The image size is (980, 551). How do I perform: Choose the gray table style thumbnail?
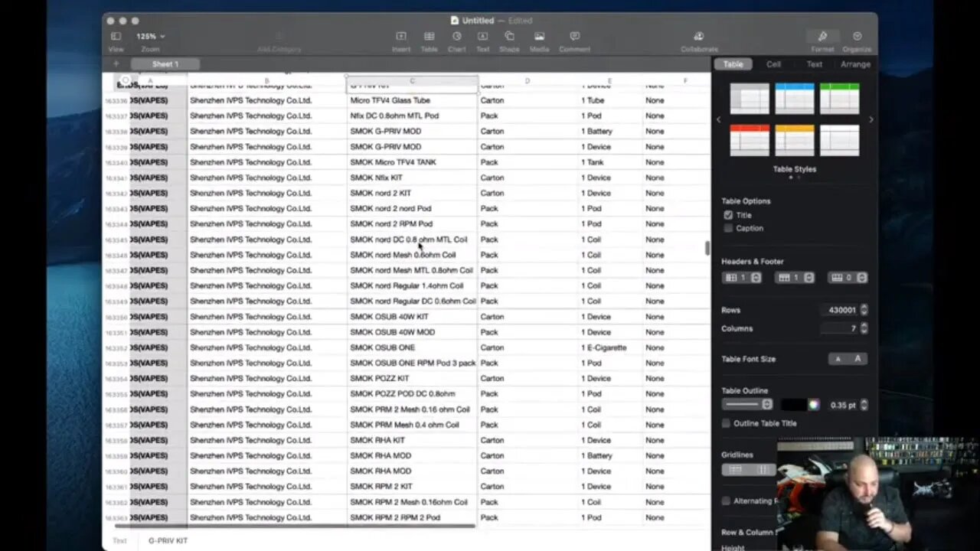pos(750,99)
